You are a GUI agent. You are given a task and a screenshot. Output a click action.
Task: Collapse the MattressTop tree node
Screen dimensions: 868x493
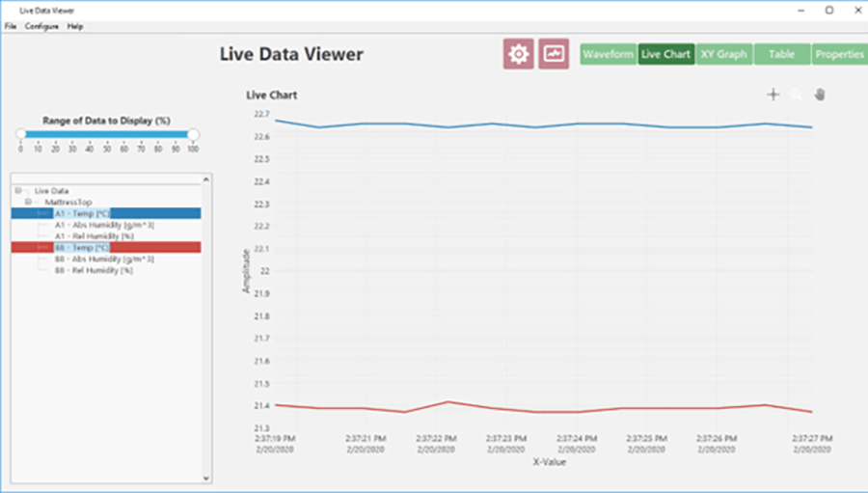pyautogui.click(x=29, y=203)
